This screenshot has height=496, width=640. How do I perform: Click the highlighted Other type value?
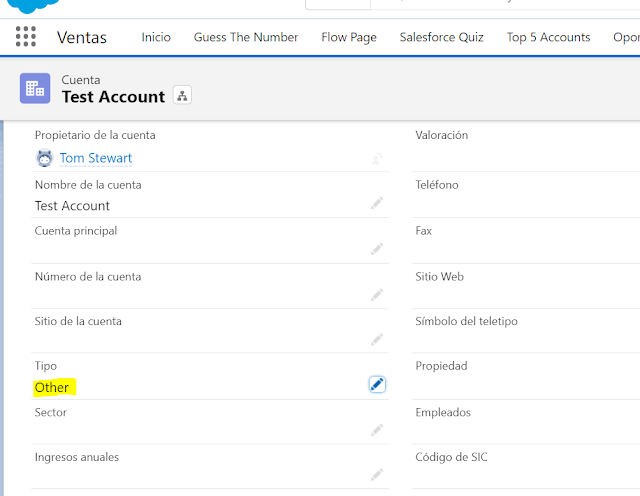pyautogui.click(x=52, y=387)
